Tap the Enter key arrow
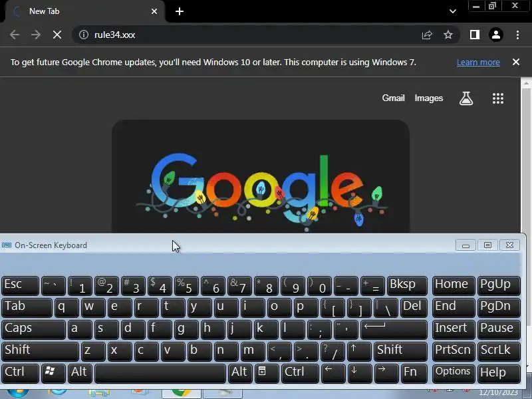 tap(394, 329)
